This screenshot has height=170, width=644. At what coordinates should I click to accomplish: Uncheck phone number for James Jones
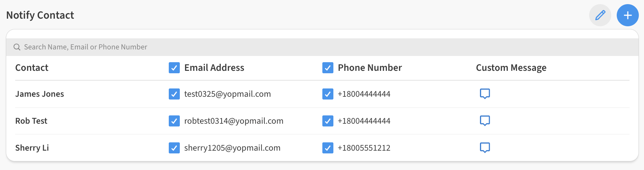(x=328, y=94)
